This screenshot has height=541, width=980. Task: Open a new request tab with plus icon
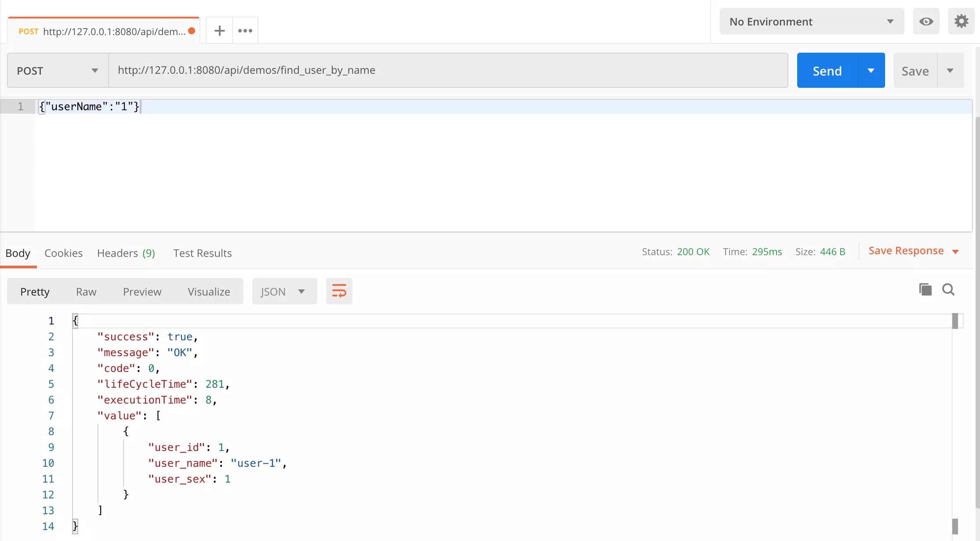click(x=219, y=31)
